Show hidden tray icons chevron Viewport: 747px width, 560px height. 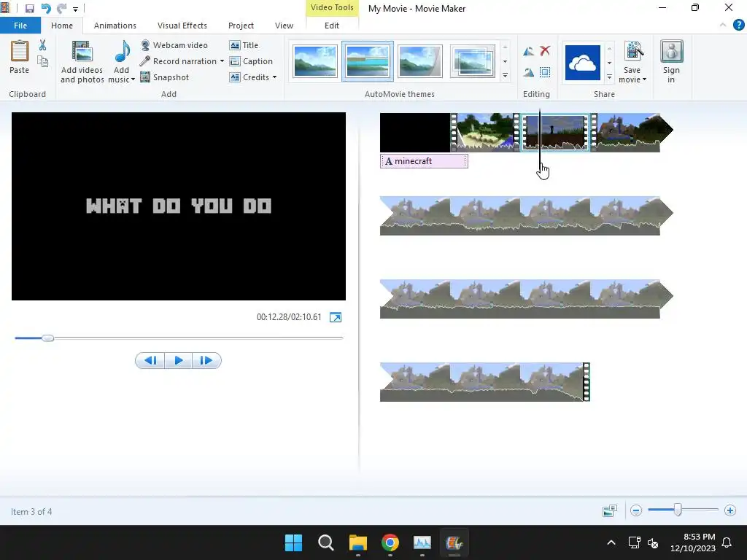(611, 542)
